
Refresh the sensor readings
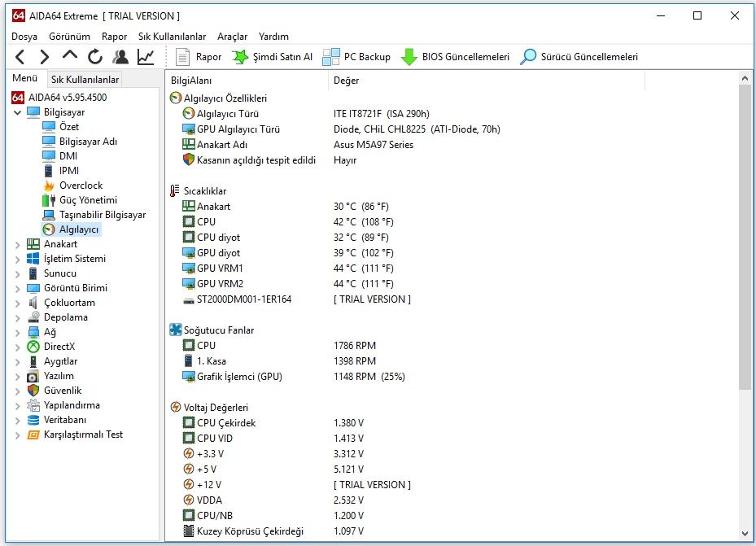(x=95, y=57)
